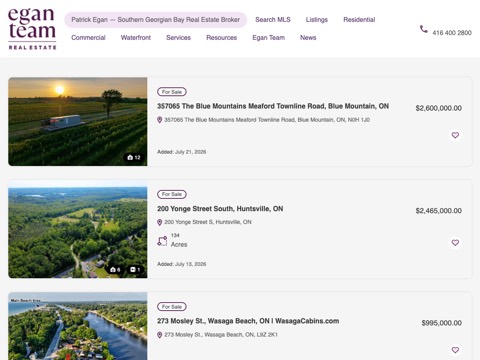Open the Waterfront menu item
This screenshot has width=480, height=360.
136,38
